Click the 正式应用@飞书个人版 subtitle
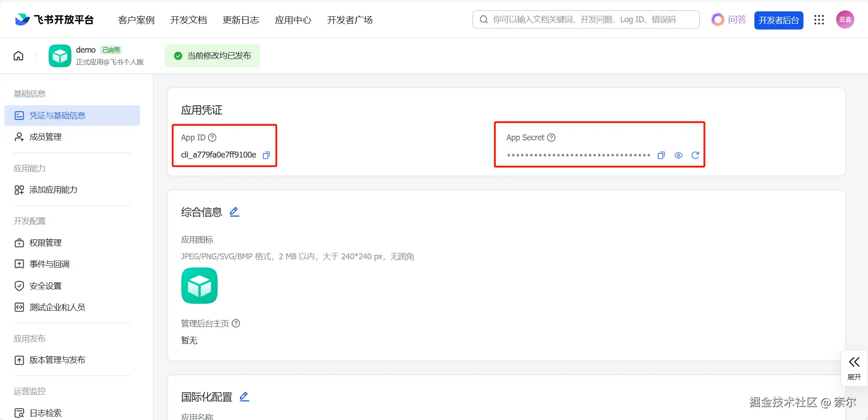Viewport: 868px width, 420px height. click(110, 62)
